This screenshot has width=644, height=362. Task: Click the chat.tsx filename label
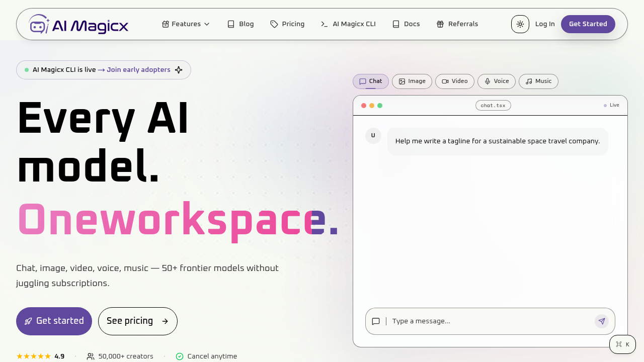coord(493,106)
